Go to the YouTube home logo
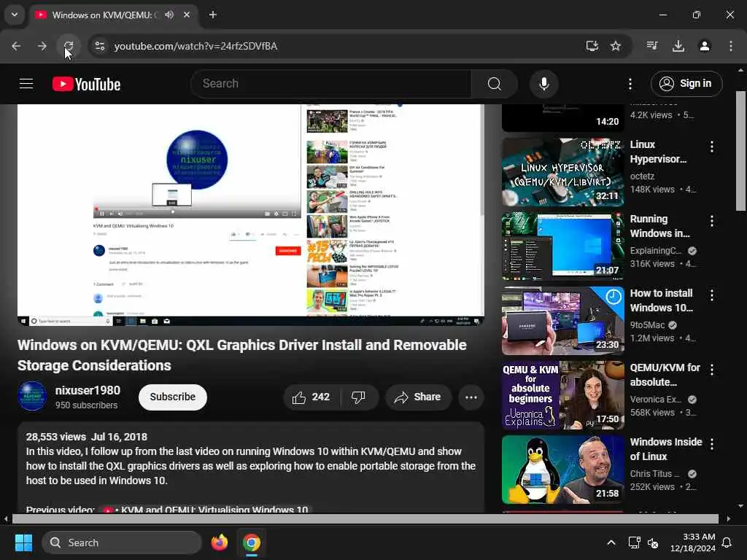The height and width of the screenshot is (560, 747). point(86,85)
